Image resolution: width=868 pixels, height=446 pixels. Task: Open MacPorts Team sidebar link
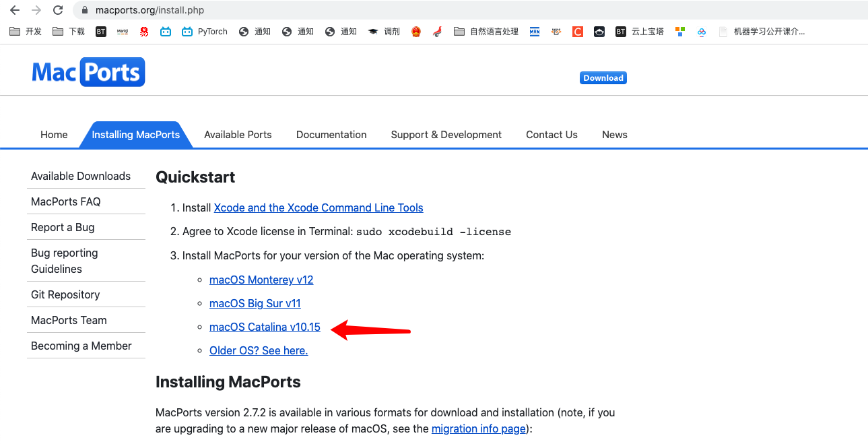tap(69, 320)
